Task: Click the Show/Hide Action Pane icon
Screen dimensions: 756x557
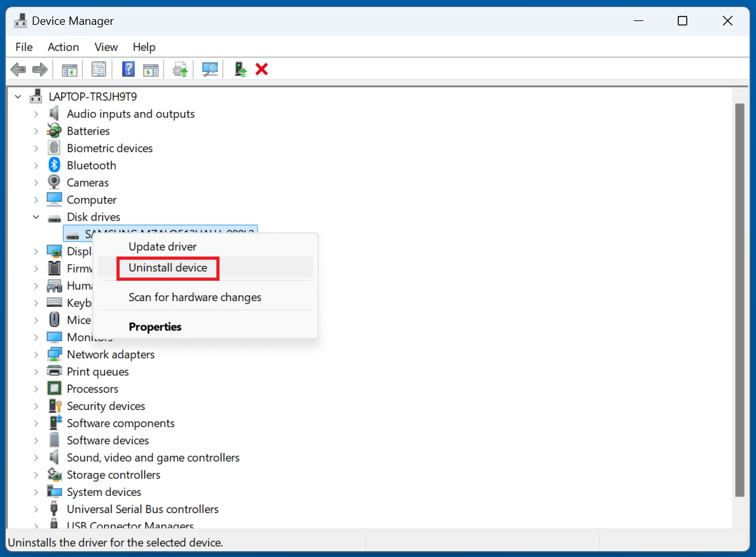Action: (x=151, y=69)
